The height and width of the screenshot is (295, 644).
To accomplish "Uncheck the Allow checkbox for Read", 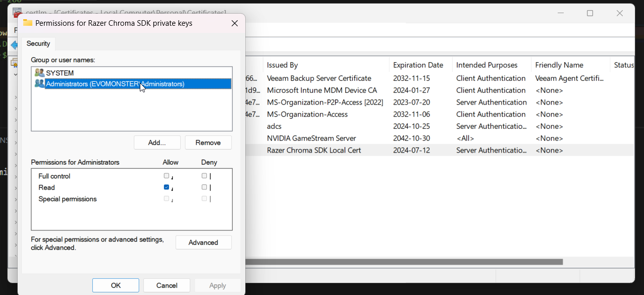I will (x=167, y=187).
